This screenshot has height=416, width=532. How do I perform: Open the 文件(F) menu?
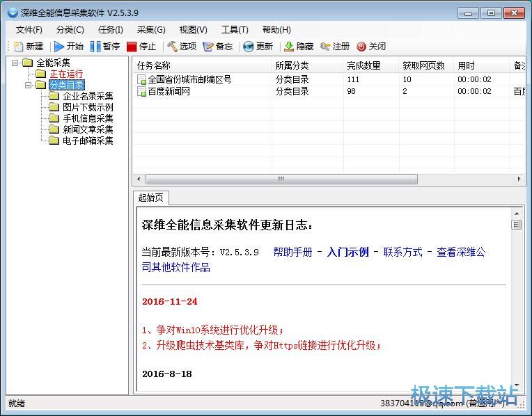(x=29, y=30)
